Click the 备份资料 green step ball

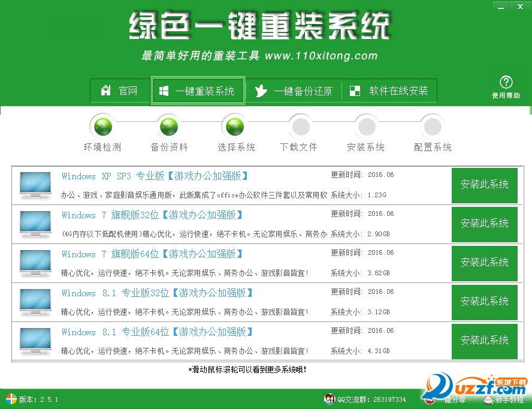(169, 127)
